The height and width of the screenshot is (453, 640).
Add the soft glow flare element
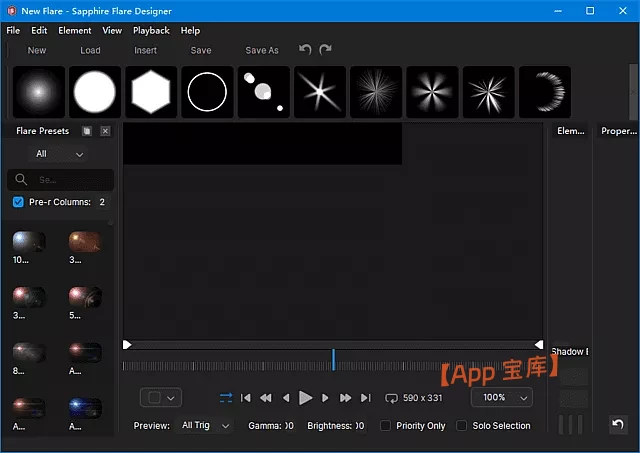pos(40,92)
